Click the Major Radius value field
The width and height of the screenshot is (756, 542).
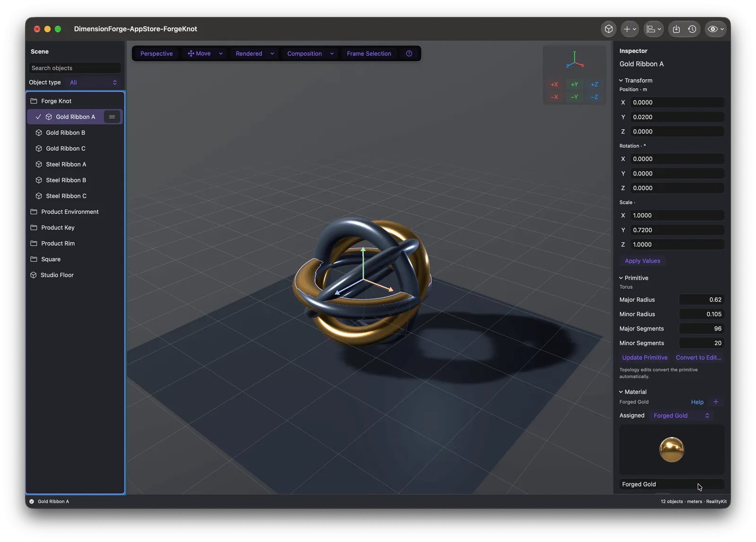click(x=701, y=300)
